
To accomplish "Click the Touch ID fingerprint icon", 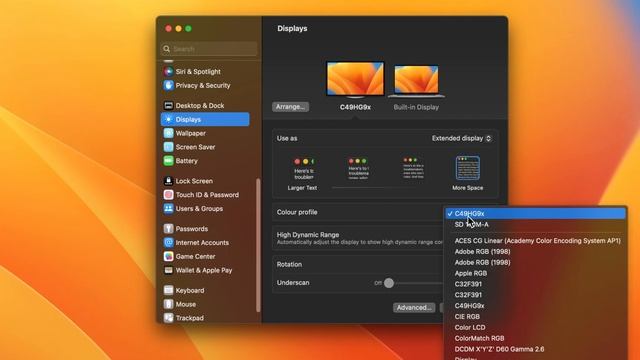I will coord(168,195).
